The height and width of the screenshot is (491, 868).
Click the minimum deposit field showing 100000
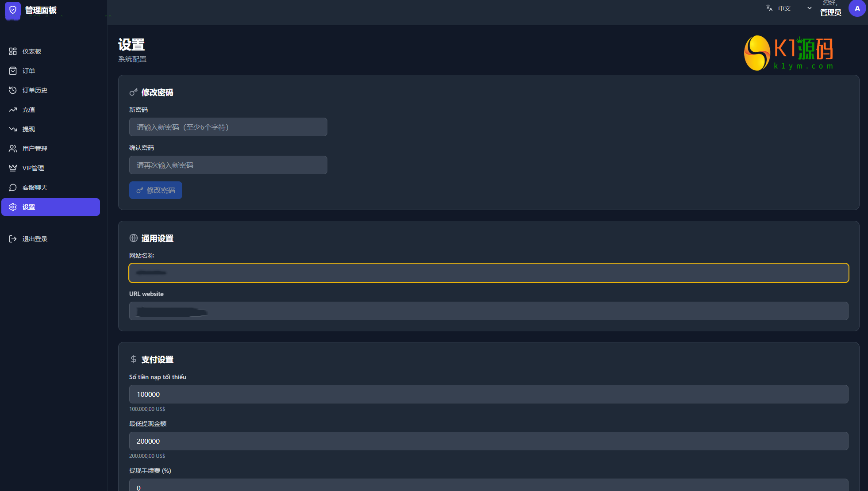[x=489, y=394]
